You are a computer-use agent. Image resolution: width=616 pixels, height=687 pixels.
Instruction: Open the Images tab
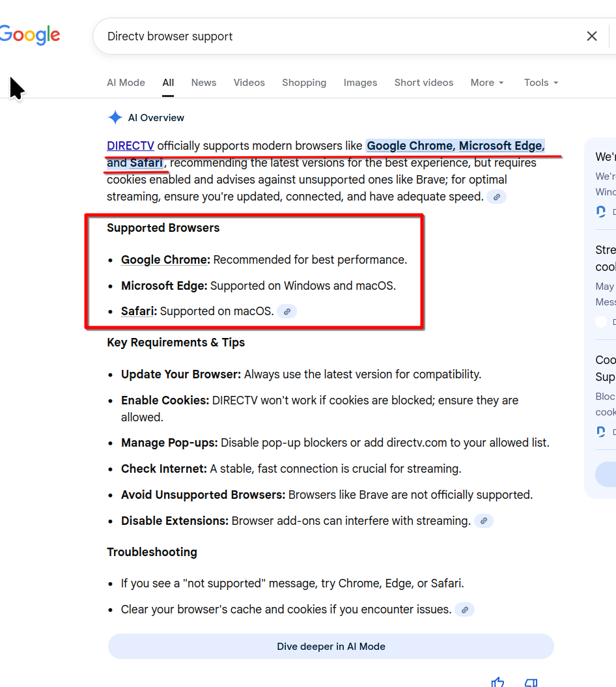360,83
